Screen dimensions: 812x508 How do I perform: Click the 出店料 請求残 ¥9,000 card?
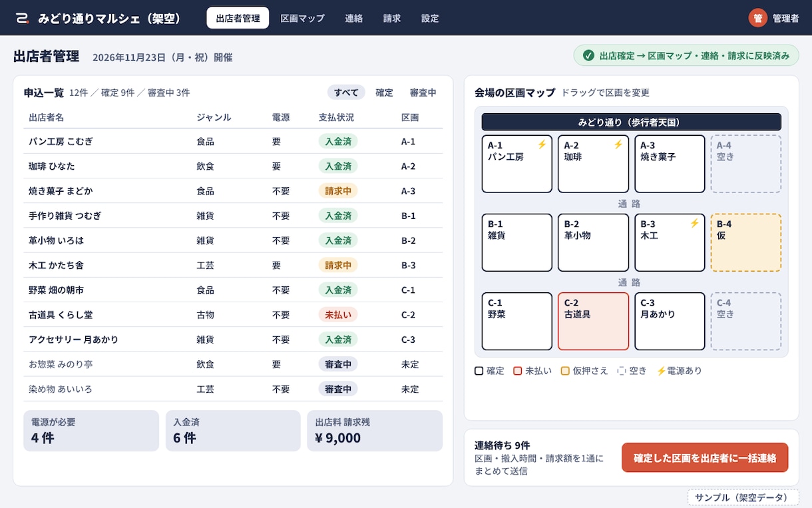375,431
